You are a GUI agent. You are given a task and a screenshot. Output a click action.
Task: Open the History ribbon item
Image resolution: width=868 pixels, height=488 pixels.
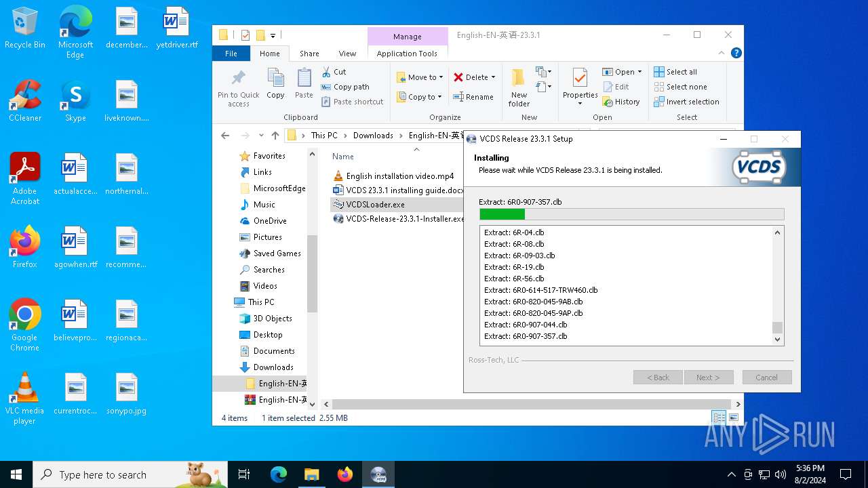(x=620, y=102)
